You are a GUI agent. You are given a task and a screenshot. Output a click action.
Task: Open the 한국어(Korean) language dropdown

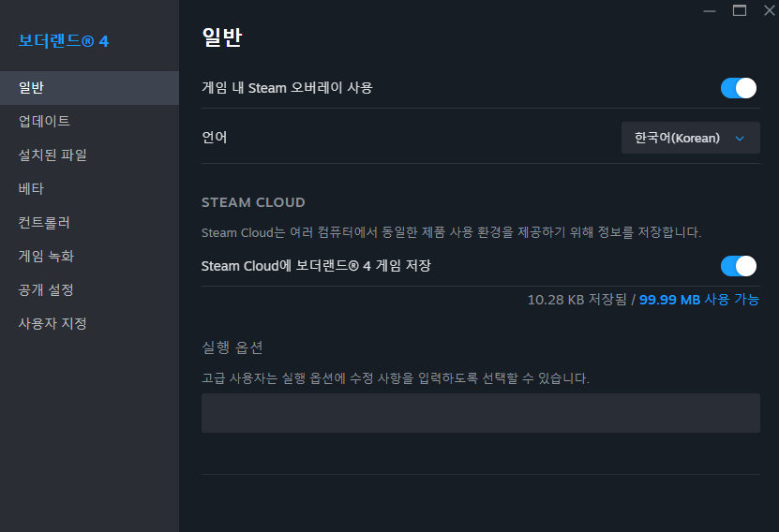pos(690,138)
